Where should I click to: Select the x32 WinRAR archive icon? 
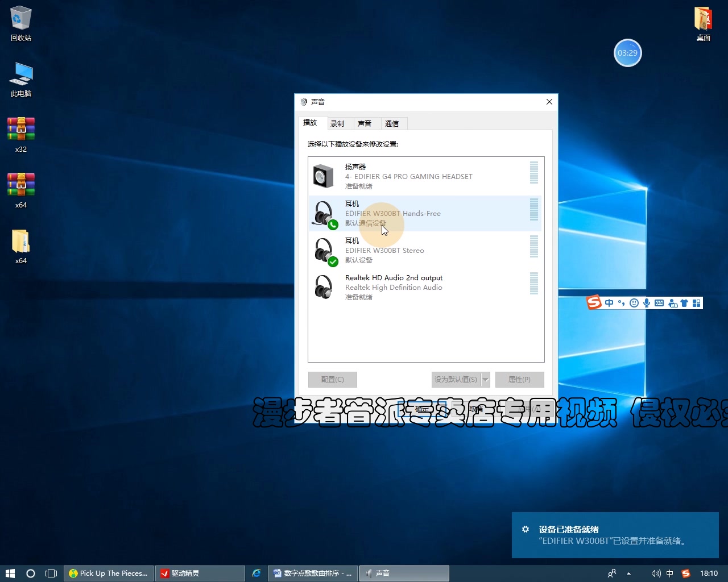tap(21, 135)
